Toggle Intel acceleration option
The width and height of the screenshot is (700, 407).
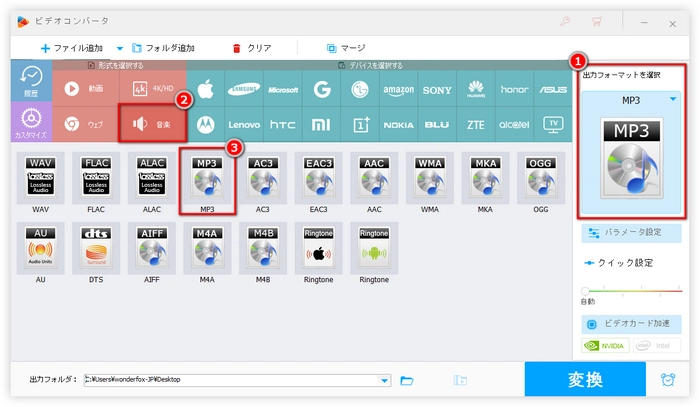click(x=657, y=346)
